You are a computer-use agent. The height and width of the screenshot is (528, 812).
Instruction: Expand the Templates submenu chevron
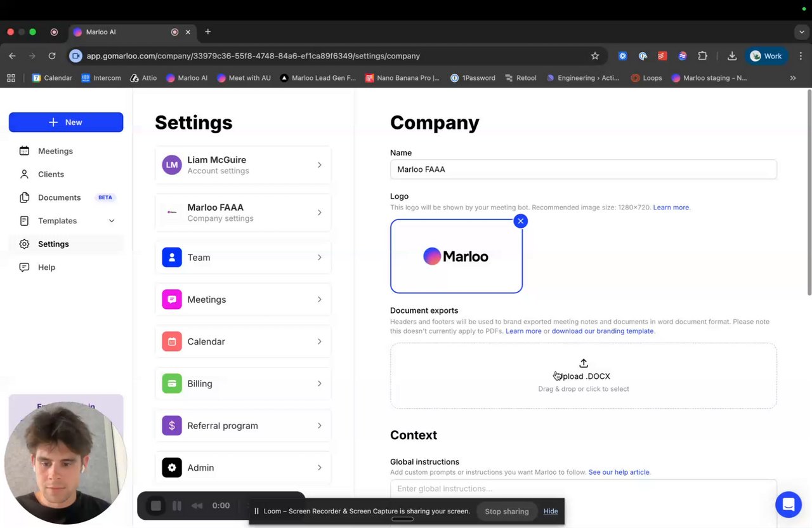coord(112,221)
